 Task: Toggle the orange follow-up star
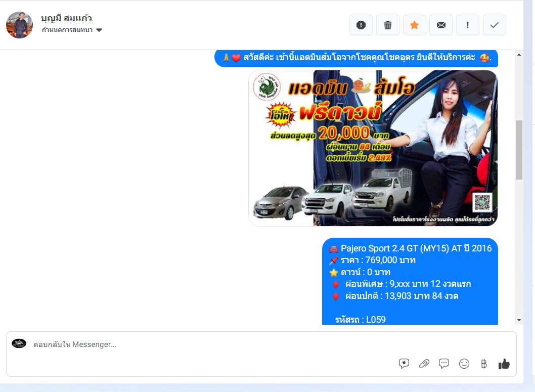click(414, 25)
